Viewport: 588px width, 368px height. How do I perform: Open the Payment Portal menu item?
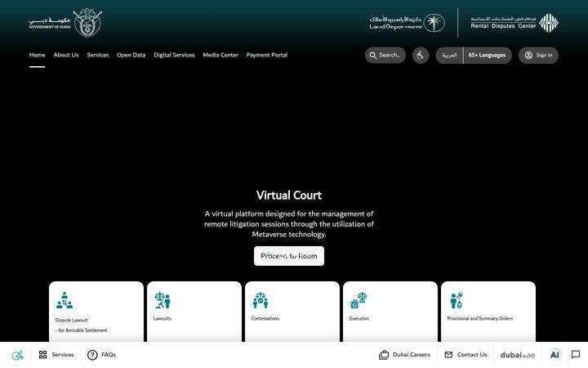click(x=267, y=55)
